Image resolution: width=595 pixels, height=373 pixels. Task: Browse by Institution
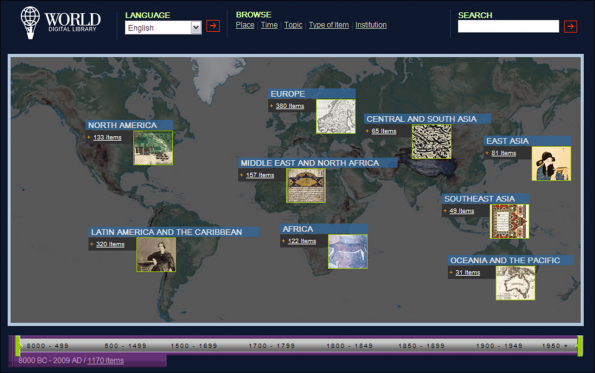click(x=371, y=25)
